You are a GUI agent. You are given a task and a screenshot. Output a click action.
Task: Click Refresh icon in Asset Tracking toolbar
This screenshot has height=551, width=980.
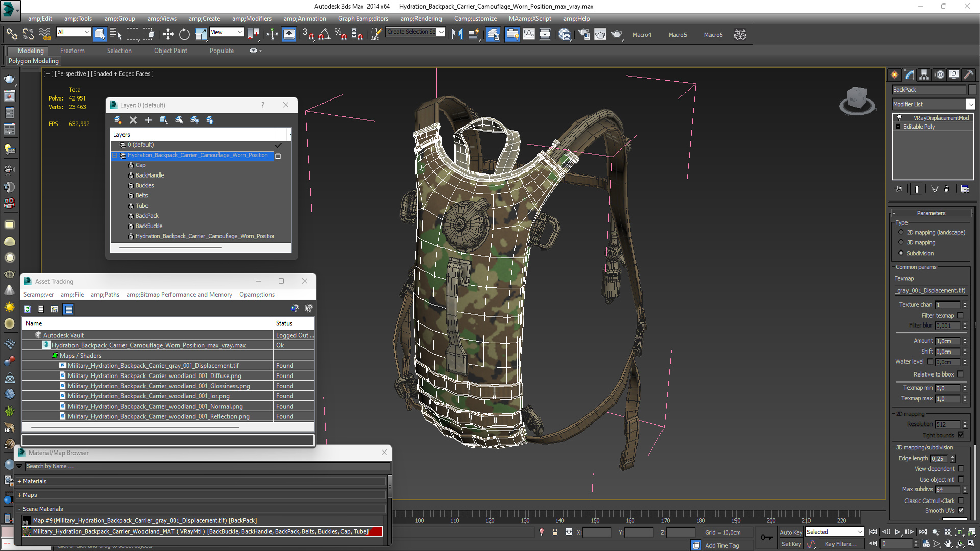coord(28,309)
